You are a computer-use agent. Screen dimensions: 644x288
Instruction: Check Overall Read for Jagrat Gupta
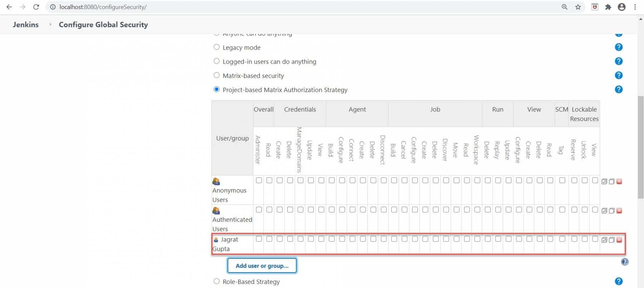click(269, 239)
